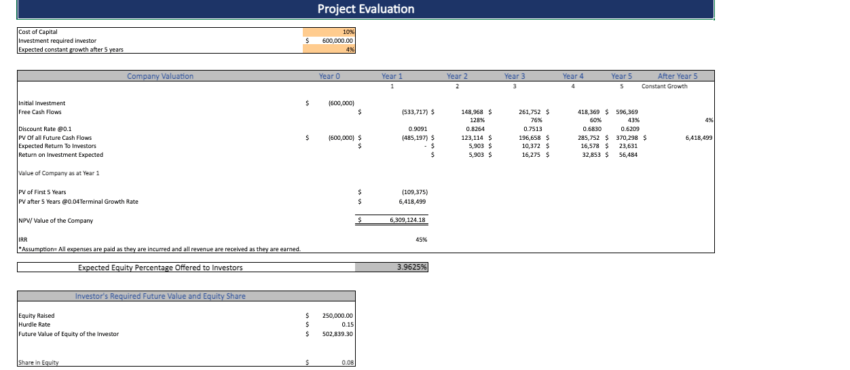Click the 6,309,124.18 NPV value
The height and width of the screenshot is (370, 850).
pyautogui.click(x=408, y=220)
